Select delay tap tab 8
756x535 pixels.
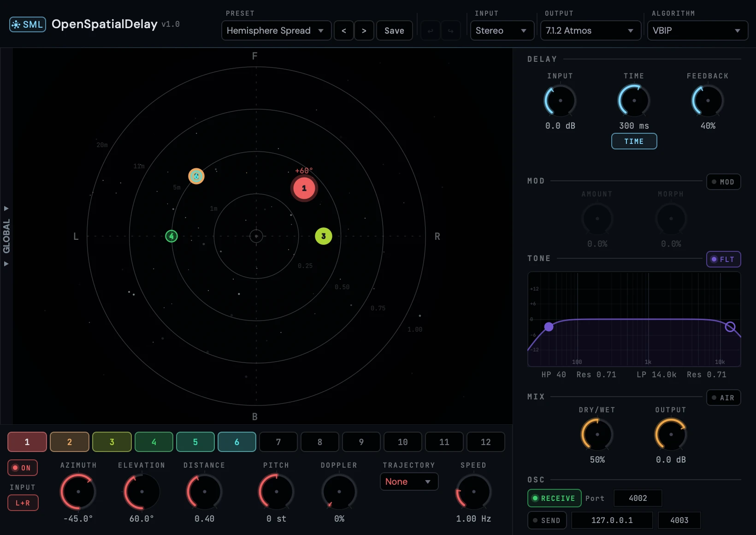click(x=320, y=442)
